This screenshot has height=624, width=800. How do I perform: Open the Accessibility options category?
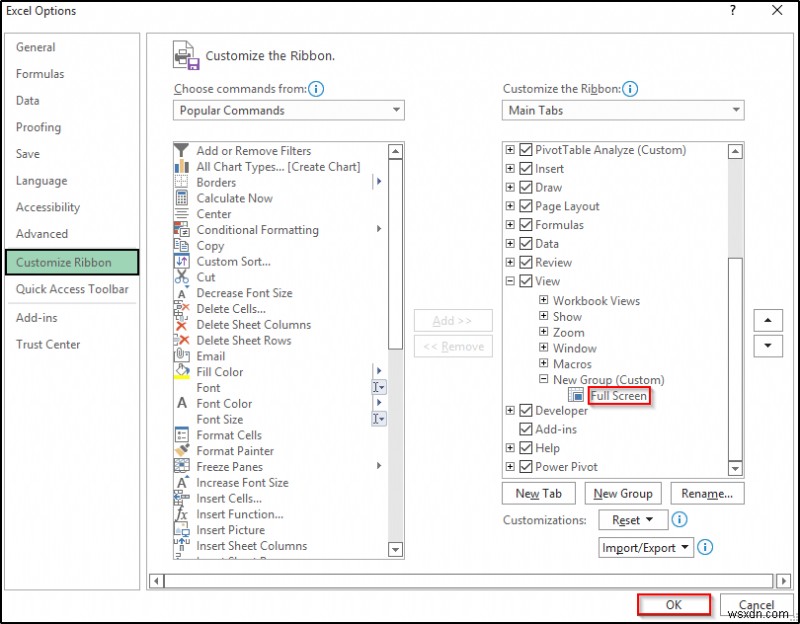[x=48, y=207]
